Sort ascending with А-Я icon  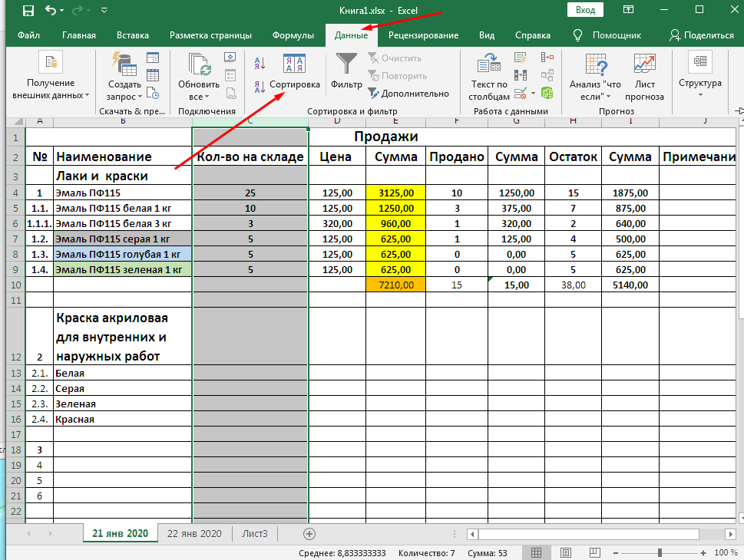point(260,63)
